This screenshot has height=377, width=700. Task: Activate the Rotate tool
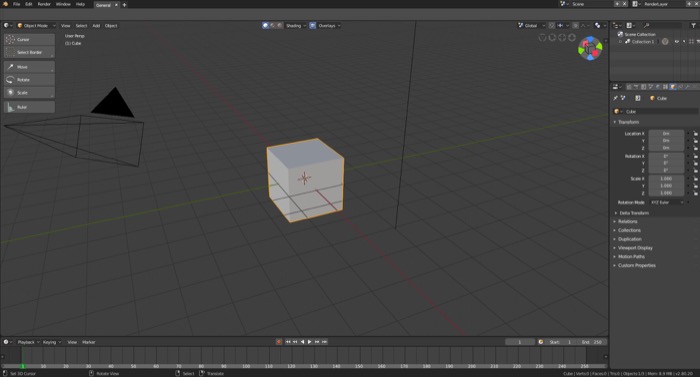(x=29, y=80)
